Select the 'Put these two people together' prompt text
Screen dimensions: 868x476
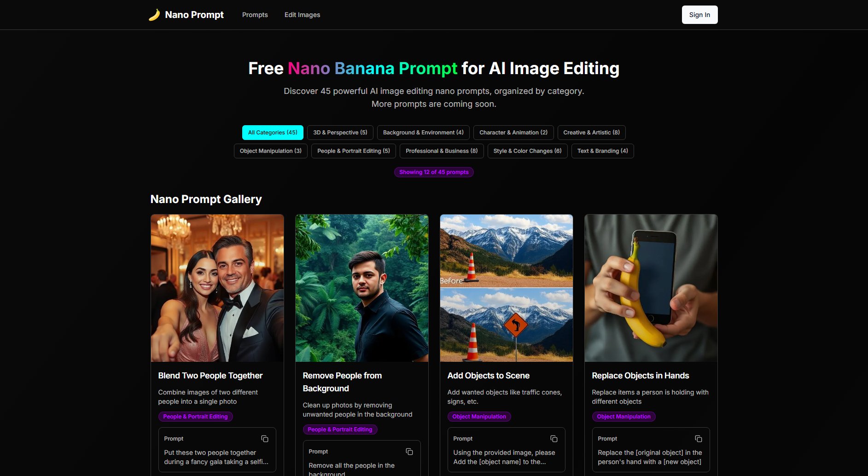[216, 457]
